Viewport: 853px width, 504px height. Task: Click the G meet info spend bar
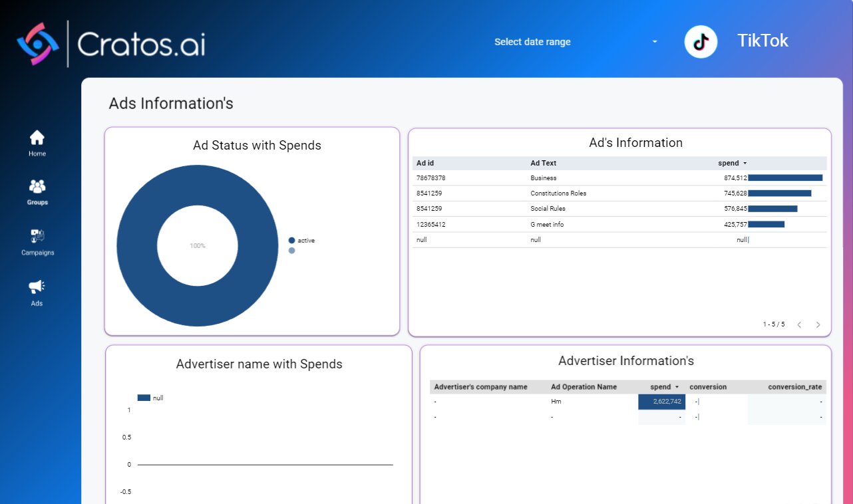(767, 225)
